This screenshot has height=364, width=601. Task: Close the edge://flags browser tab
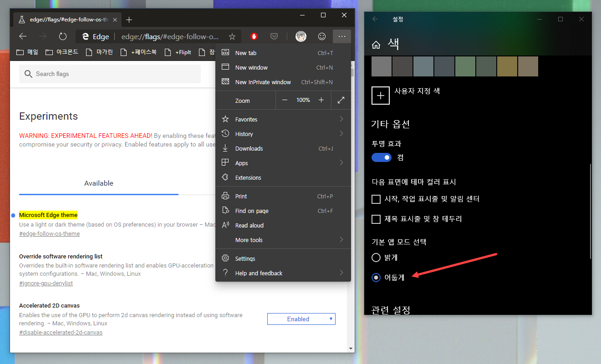pos(115,20)
